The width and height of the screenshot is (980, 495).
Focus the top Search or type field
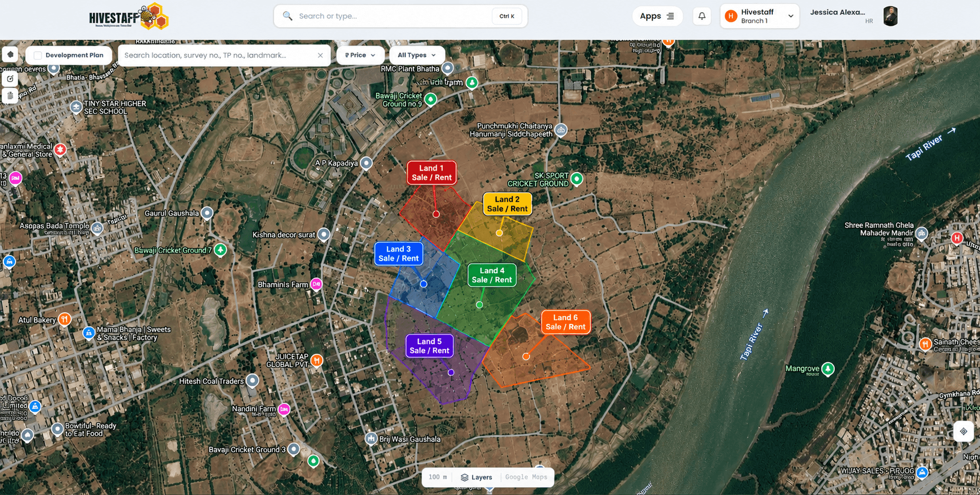[401, 16]
